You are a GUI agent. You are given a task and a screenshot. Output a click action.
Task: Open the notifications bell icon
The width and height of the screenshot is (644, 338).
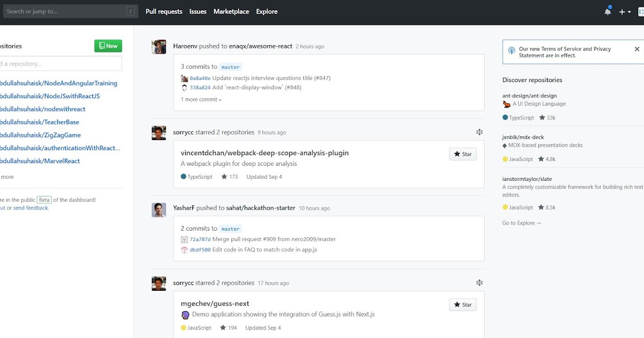pyautogui.click(x=608, y=11)
